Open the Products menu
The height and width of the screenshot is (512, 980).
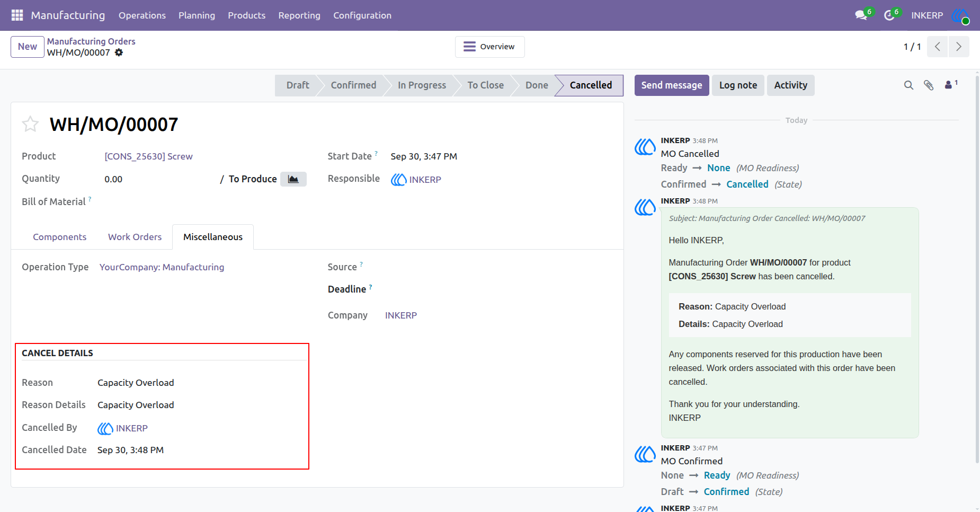246,15
